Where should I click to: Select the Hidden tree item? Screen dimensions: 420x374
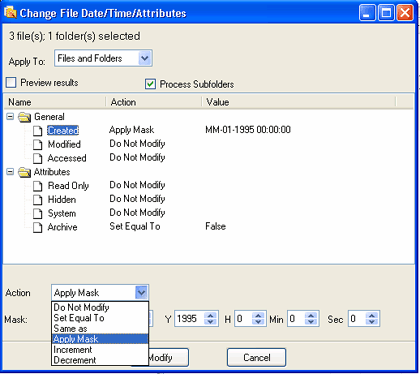62,199
